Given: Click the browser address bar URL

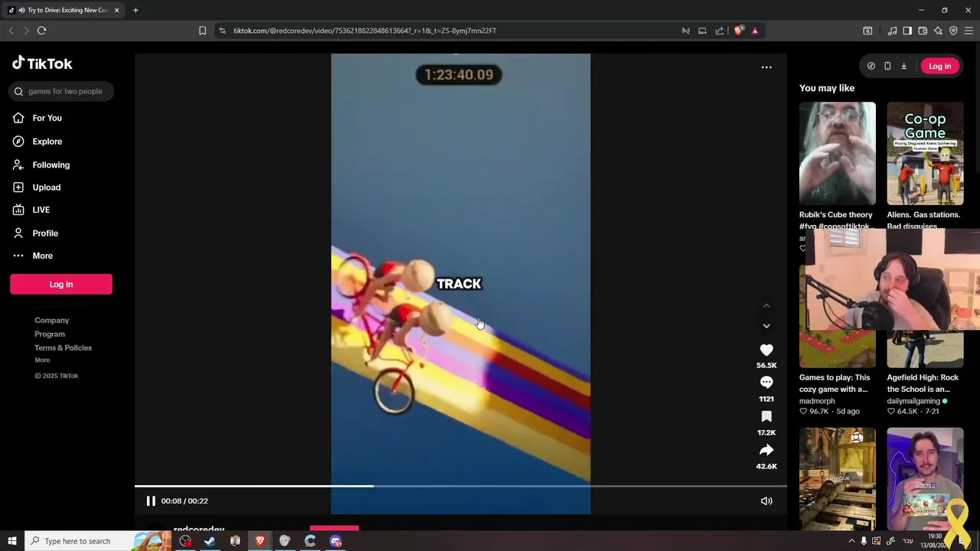Looking at the screenshot, I should click(365, 31).
